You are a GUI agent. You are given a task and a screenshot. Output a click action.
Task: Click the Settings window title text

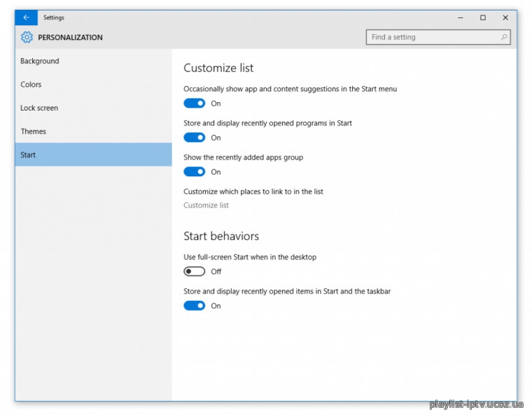point(54,17)
